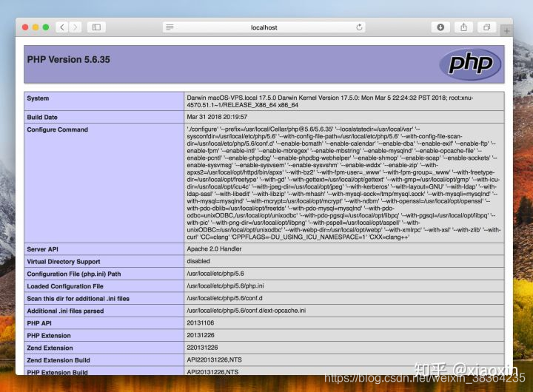
Task: Click the API220131226,NTS value
Action: (214, 359)
